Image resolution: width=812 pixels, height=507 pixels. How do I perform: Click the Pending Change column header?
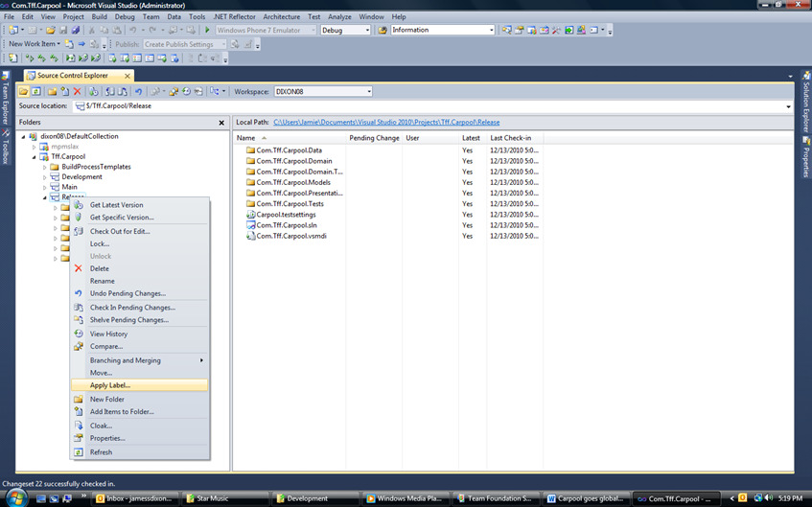pyautogui.click(x=374, y=138)
